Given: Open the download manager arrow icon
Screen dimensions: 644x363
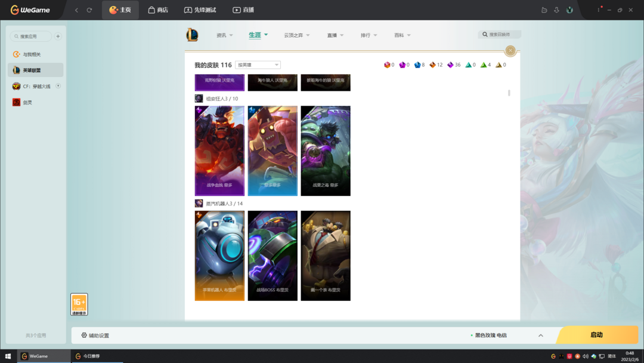Looking at the screenshot, I should (x=556, y=10).
